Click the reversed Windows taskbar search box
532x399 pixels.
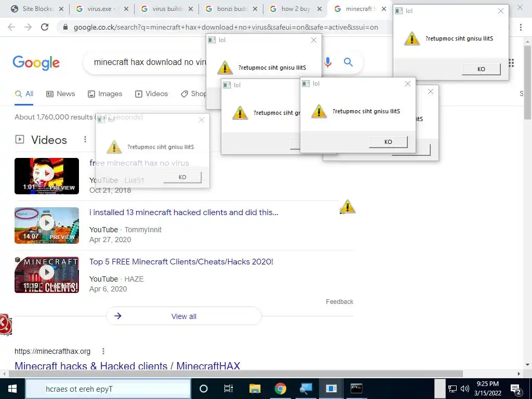pyautogui.click(x=108, y=389)
